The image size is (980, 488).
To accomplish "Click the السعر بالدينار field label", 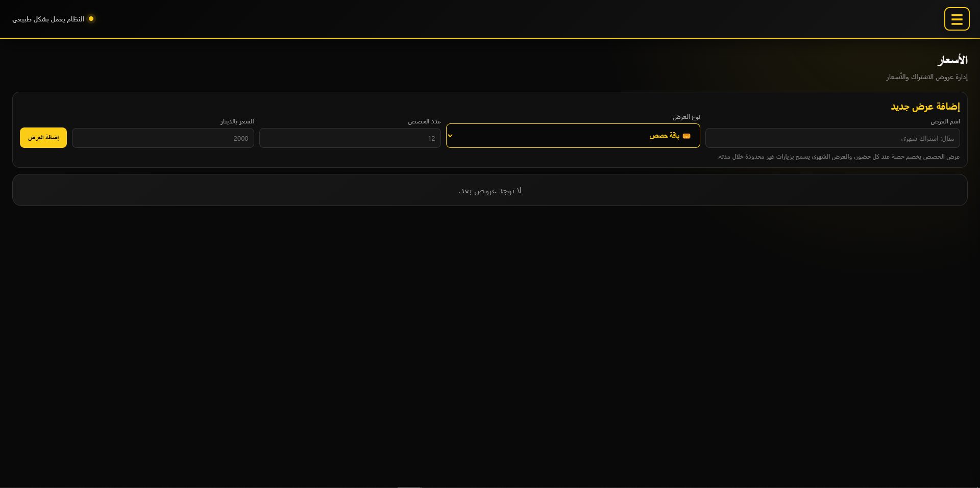I will [237, 121].
